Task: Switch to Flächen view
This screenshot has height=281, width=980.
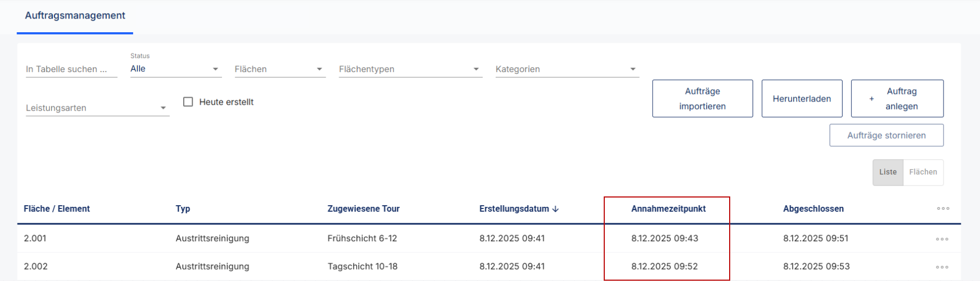Action: coord(923,172)
